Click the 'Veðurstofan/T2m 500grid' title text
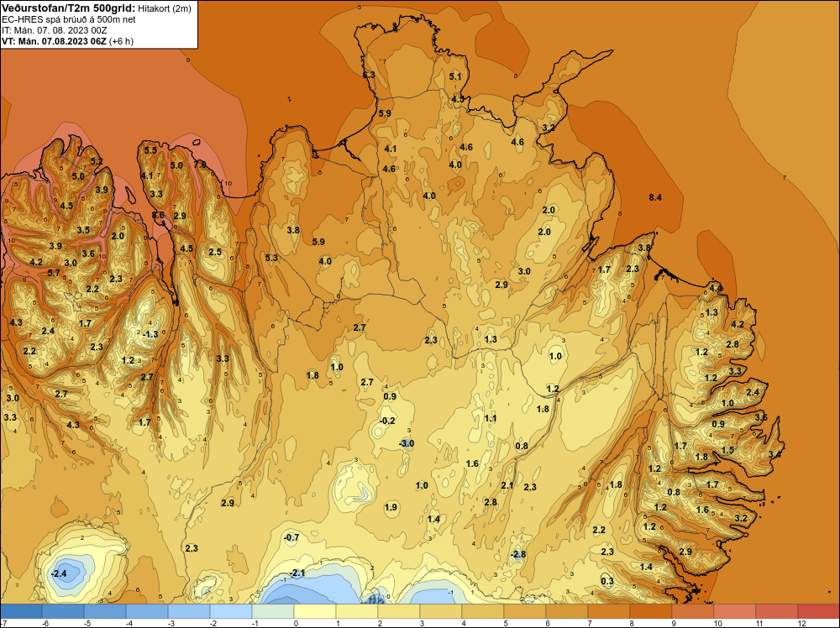Screen dimensions: 840x628 (69, 8)
